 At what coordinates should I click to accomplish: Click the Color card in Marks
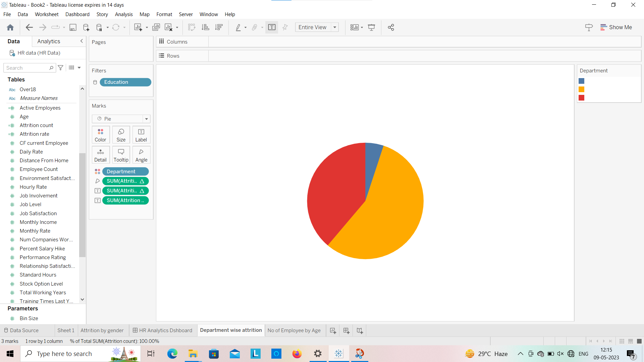100,135
